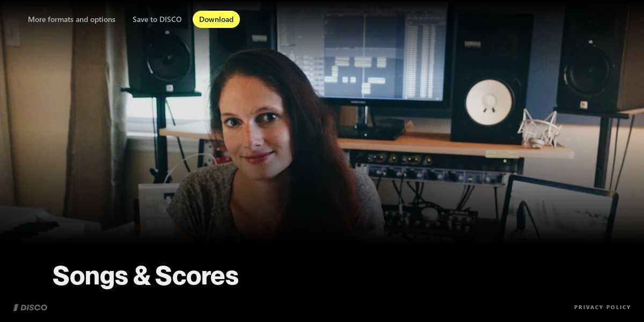This screenshot has width=644, height=322.
Task: Click the blue rack audio interface knobs
Action: 436,175
